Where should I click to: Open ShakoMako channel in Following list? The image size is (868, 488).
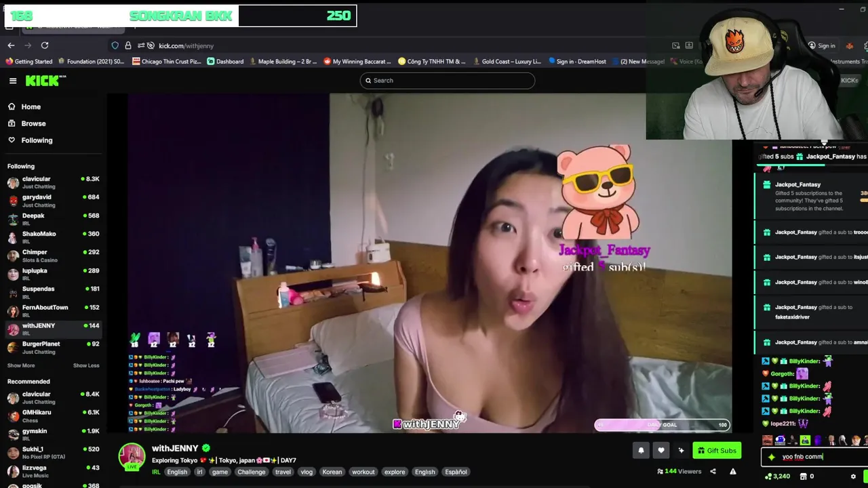(53, 237)
